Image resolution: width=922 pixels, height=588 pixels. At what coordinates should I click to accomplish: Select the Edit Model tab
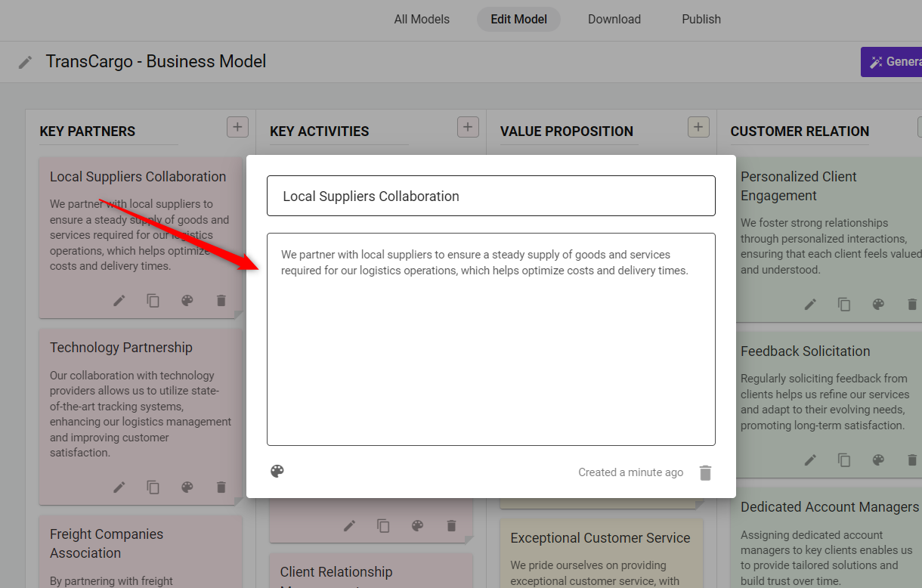click(518, 20)
